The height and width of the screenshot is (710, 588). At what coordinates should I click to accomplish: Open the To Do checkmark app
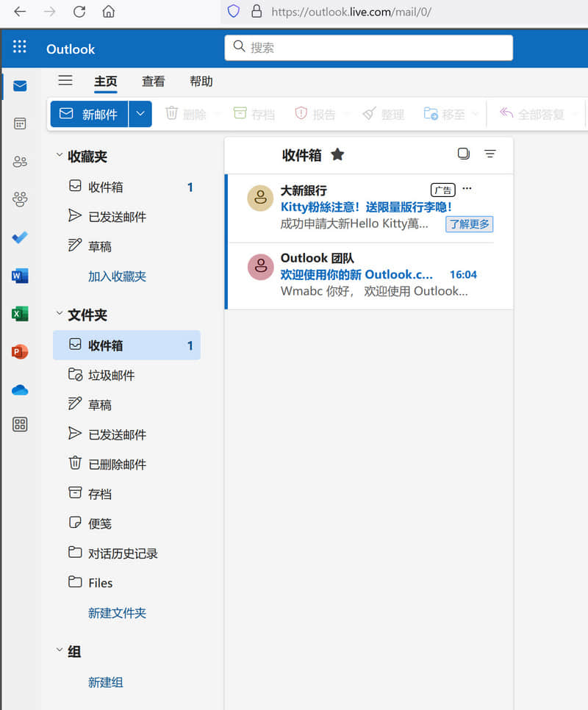click(x=20, y=237)
